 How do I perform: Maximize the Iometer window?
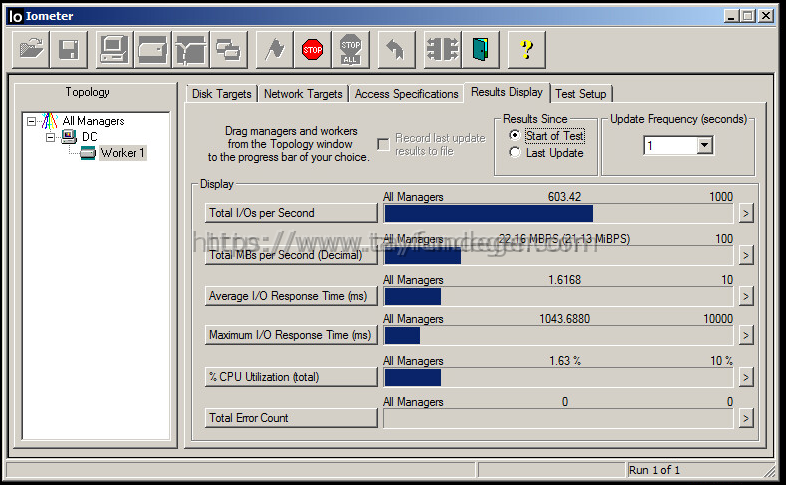748,16
